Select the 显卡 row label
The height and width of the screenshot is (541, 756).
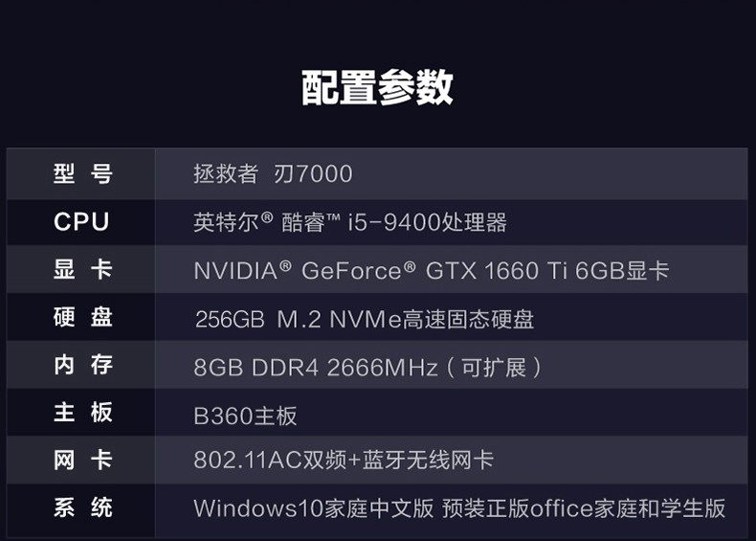pos(83,269)
